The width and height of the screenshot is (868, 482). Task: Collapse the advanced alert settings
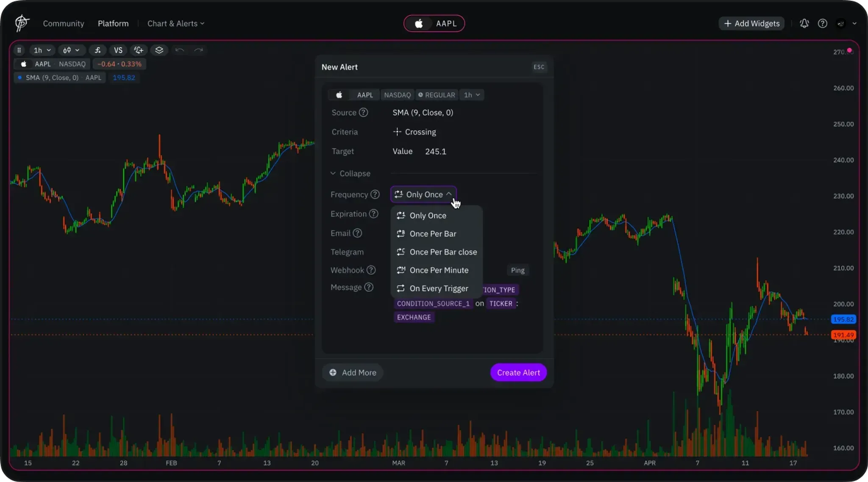[350, 174]
